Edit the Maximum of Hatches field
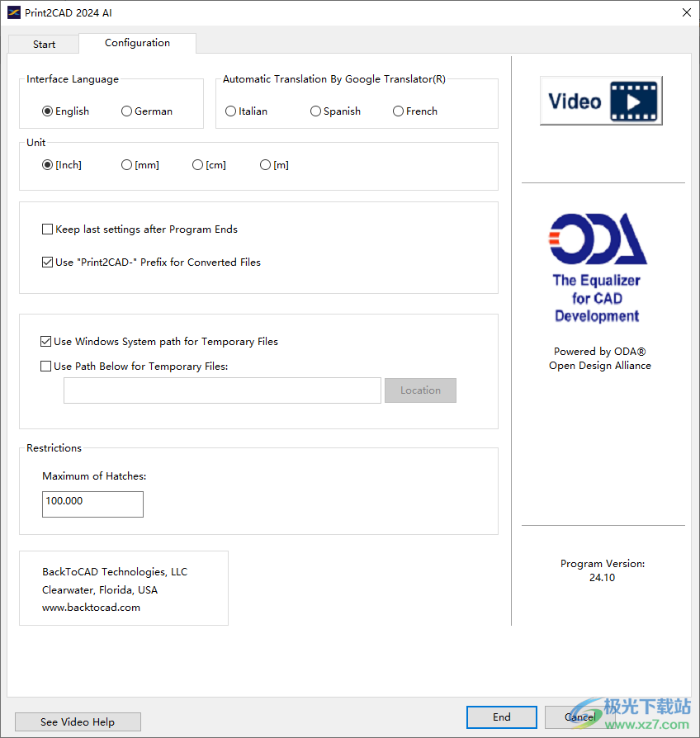700x738 pixels. tap(92, 504)
